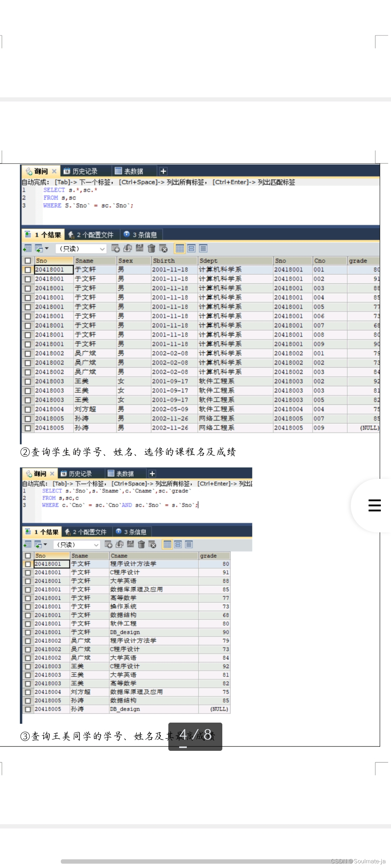The height and width of the screenshot is (868, 391).
Task: Check the 孙涛 row with Cno 007
Action: pos(28,419)
